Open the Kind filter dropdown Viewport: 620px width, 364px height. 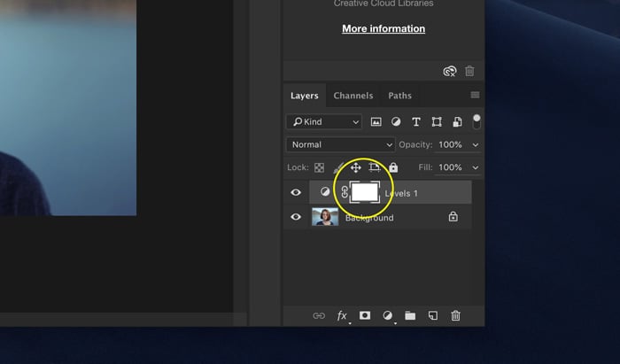click(x=324, y=121)
